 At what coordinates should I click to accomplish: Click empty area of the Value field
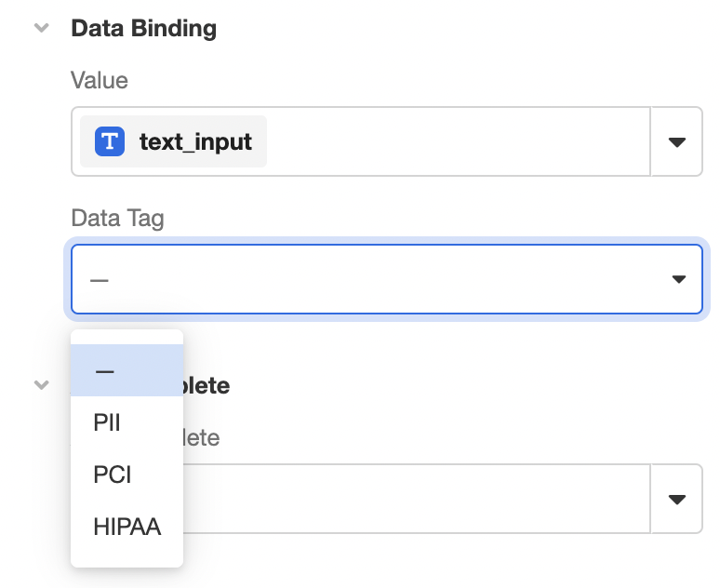[456, 141]
